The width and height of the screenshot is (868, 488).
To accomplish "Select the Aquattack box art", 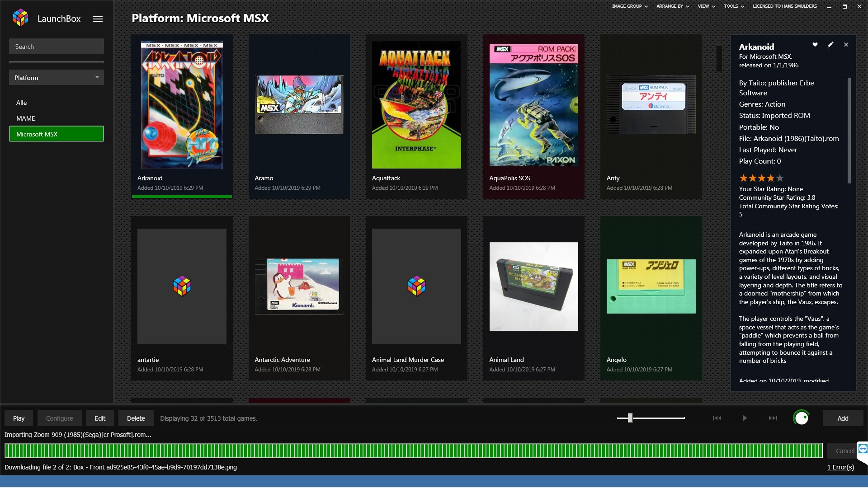I will (x=416, y=104).
